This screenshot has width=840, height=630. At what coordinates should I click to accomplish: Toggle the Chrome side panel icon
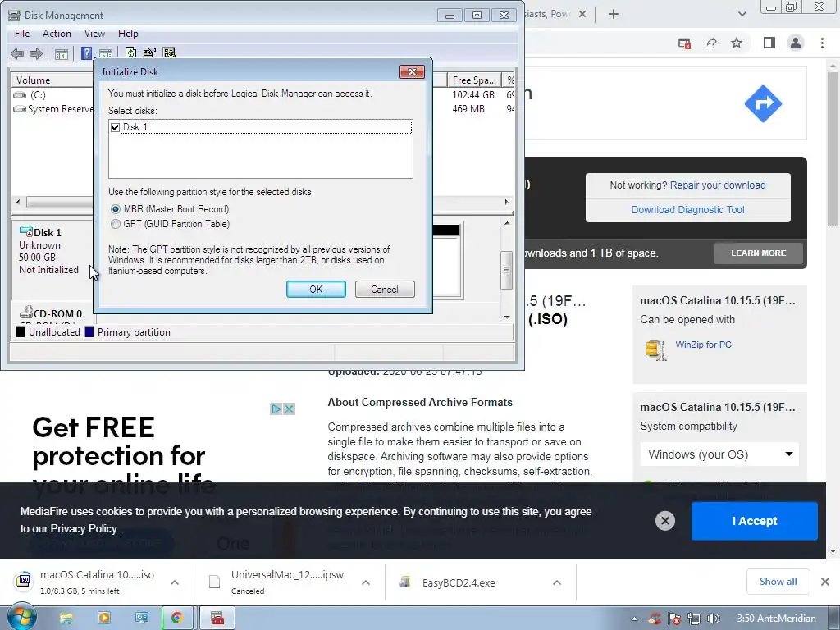point(769,43)
